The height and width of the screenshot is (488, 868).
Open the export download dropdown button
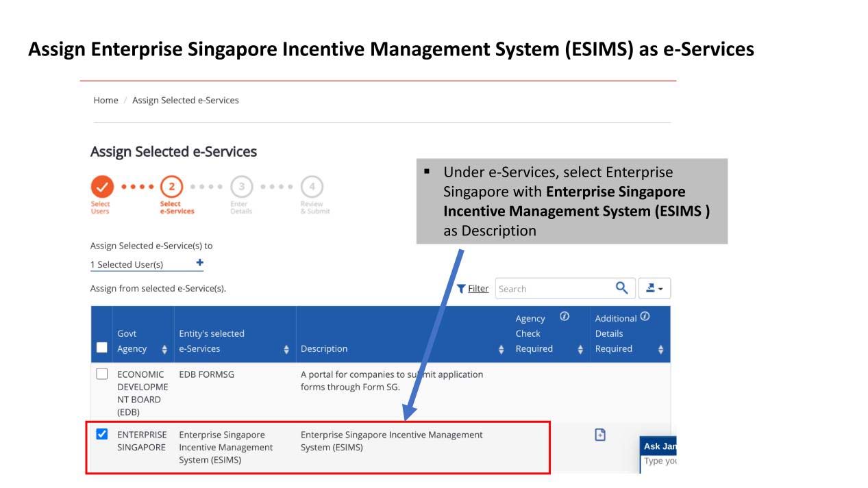[x=654, y=288]
